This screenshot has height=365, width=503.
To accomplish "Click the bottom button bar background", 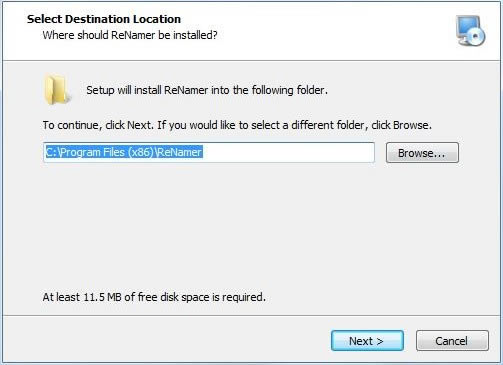I will (x=167, y=340).
